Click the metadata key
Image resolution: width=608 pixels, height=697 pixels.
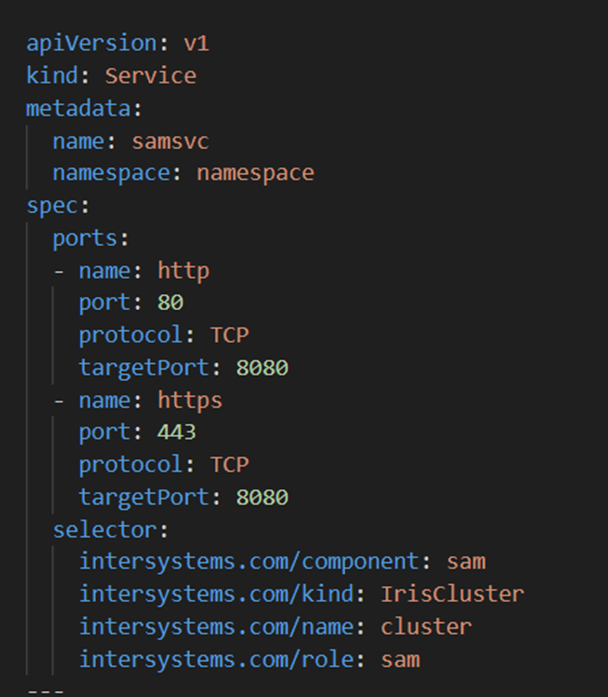78,108
